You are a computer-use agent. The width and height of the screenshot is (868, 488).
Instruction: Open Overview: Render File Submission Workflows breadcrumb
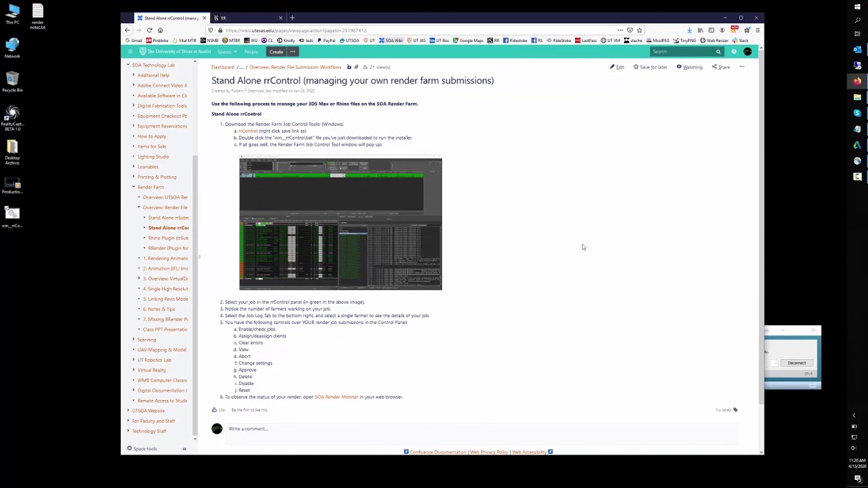point(295,67)
